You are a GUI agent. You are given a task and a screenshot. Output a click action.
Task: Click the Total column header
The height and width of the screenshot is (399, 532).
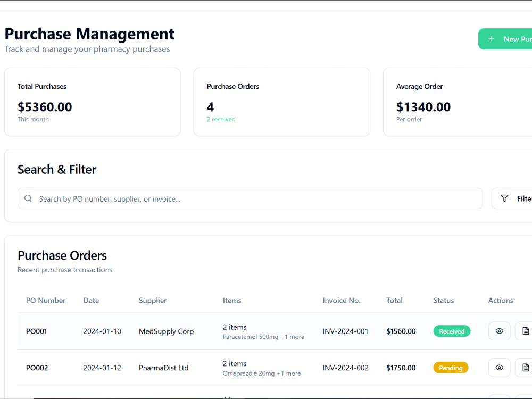394,300
